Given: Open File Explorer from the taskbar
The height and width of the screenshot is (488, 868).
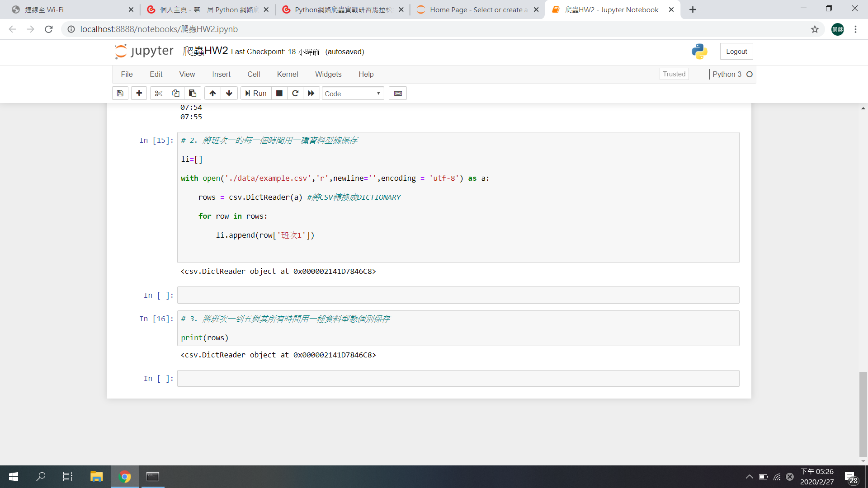Looking at the screenshot, I should (96, 477).
